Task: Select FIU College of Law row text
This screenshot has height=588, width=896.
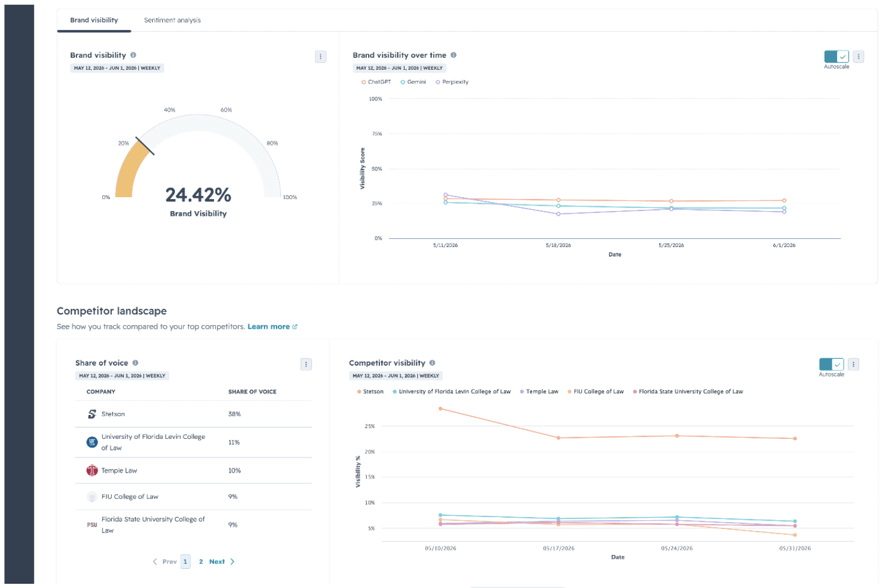Action: (x=130, y=497)
